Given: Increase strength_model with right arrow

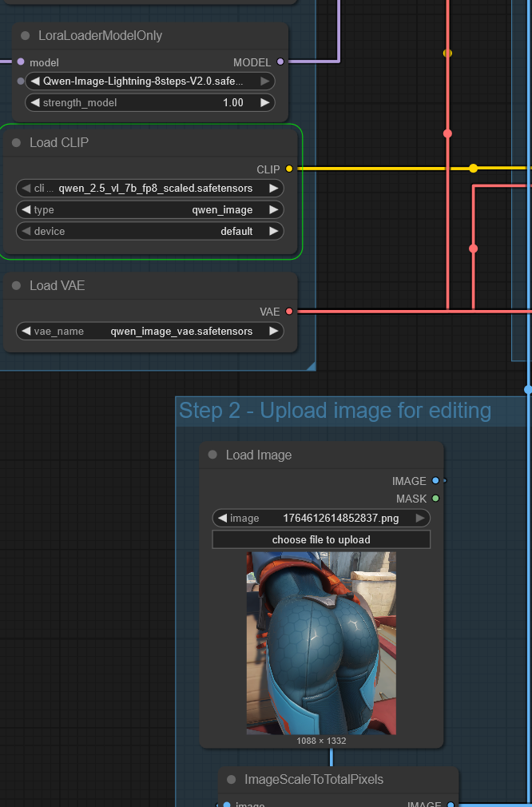Looking at the screenshot, I should point(265,102).
